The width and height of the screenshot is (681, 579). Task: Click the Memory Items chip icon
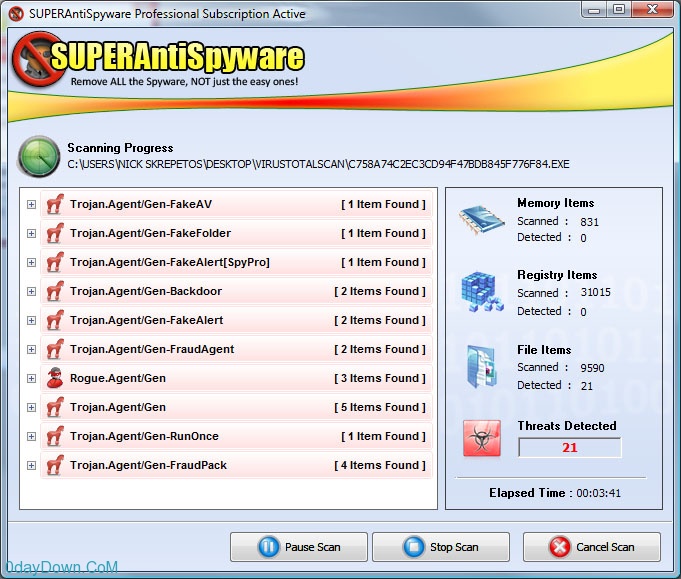481,220
